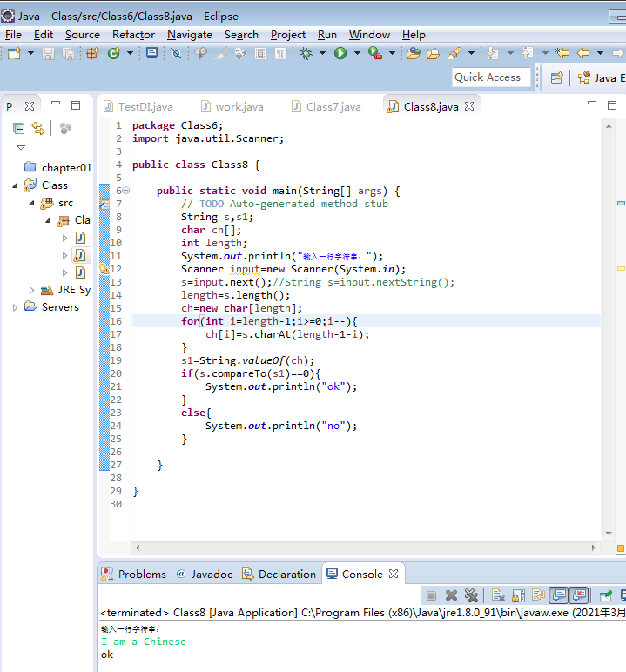
Task: Expand the Servers project in tree
Action: (16, 307)
